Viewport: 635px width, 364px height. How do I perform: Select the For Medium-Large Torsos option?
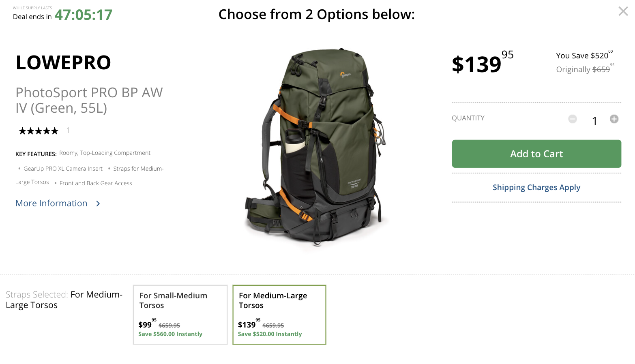pyautogui.click(x=279, y=315)
